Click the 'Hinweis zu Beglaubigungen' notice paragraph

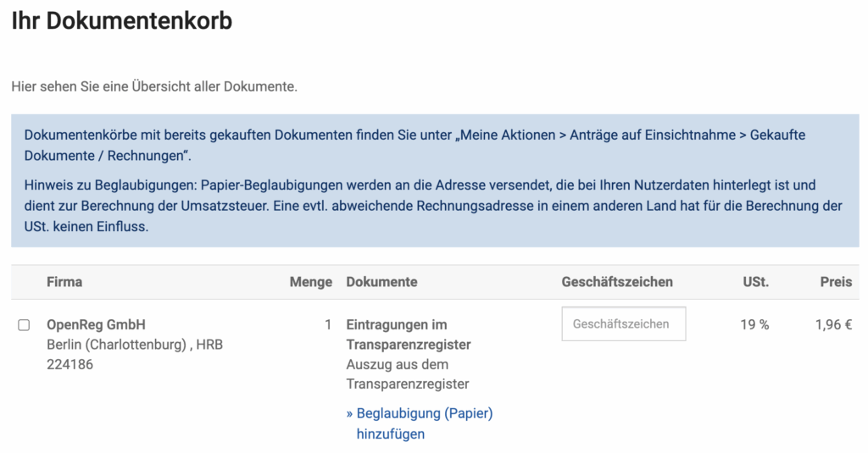(432, 206)
